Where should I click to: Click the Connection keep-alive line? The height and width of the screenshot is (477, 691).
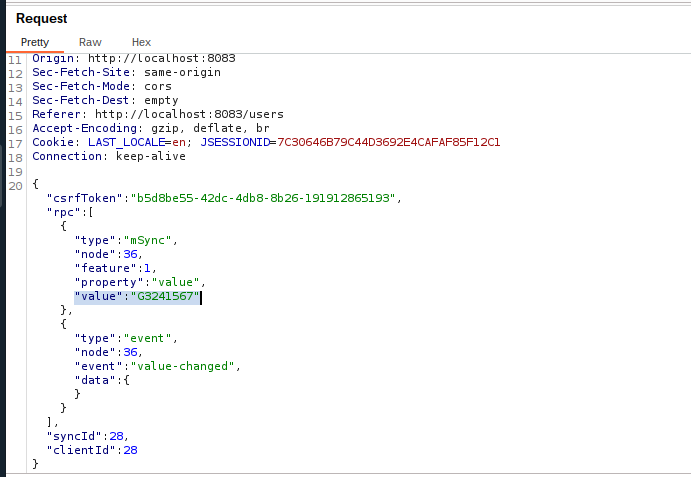tap(104, 157)
